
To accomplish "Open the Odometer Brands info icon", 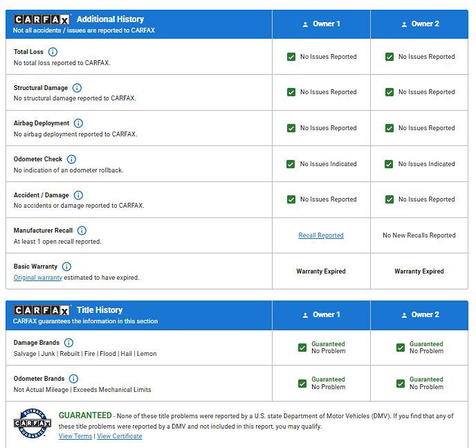I will (x=73, y=379).
